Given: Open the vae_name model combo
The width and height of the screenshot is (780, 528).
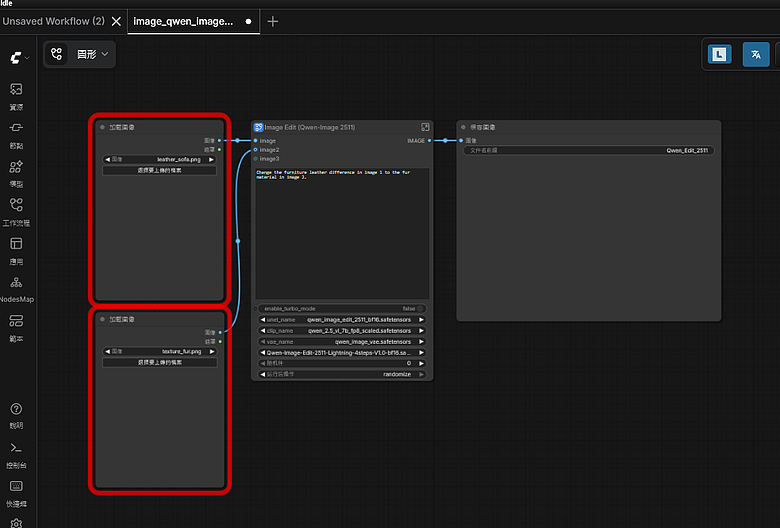Looking at the screenshot, I should (x=342, y=342).
